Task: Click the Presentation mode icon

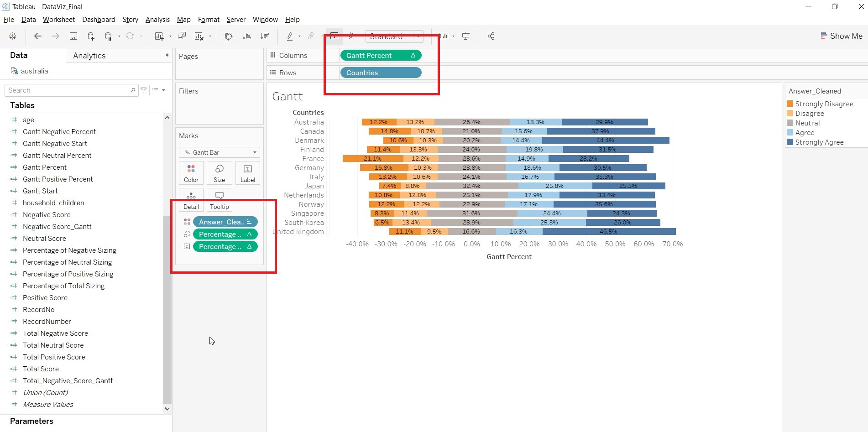Action: [x=465, y=36]
